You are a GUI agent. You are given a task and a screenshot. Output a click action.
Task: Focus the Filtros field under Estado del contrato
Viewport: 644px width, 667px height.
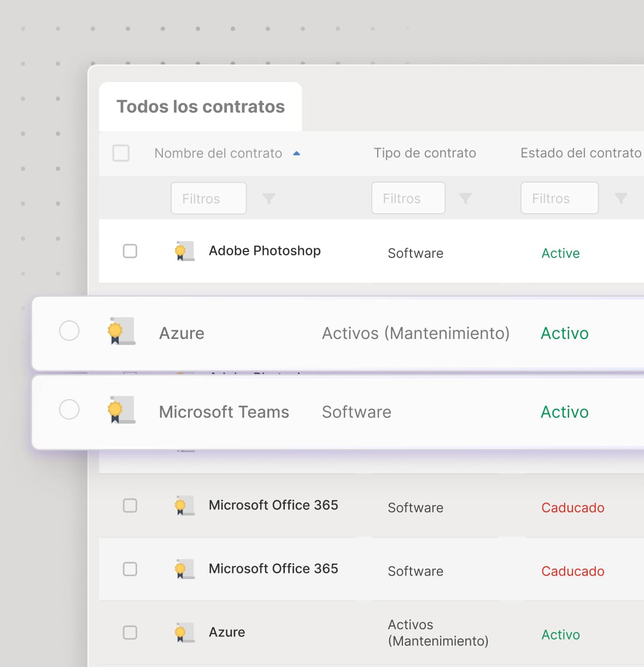click(559, 198)
